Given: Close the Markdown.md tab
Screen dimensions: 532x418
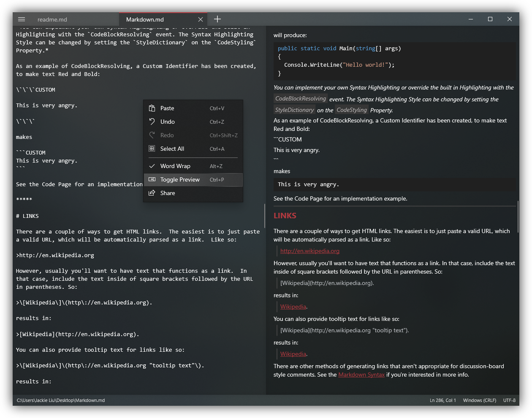Looking at the screenshot, I should pyautogui.click(x=201, y=19).
